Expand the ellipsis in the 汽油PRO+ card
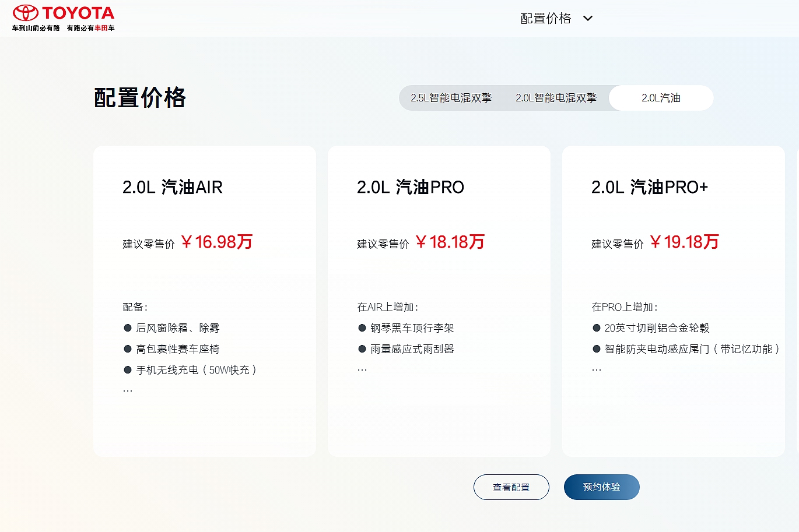This screenshot has width=799, height=532. pos(597,369)
